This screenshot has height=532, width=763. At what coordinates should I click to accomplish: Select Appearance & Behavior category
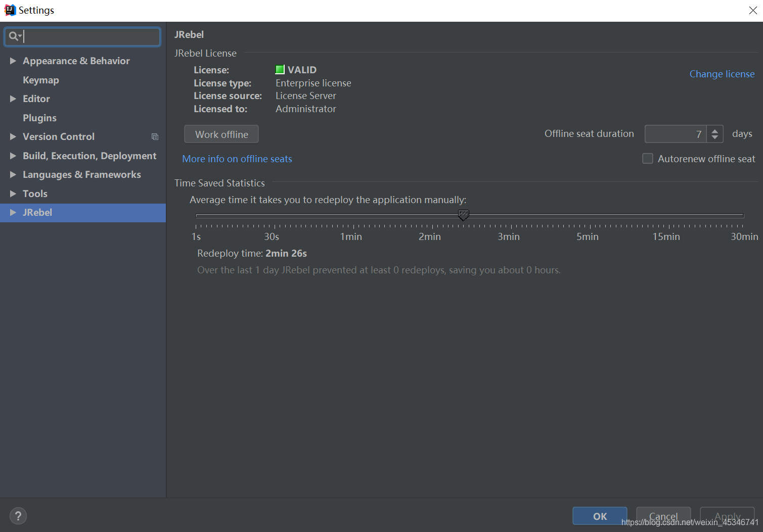pos(76,61)
